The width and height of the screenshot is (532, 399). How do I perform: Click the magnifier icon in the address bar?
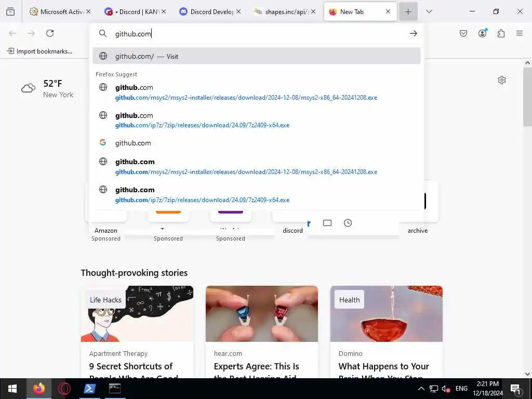point(102,33)
